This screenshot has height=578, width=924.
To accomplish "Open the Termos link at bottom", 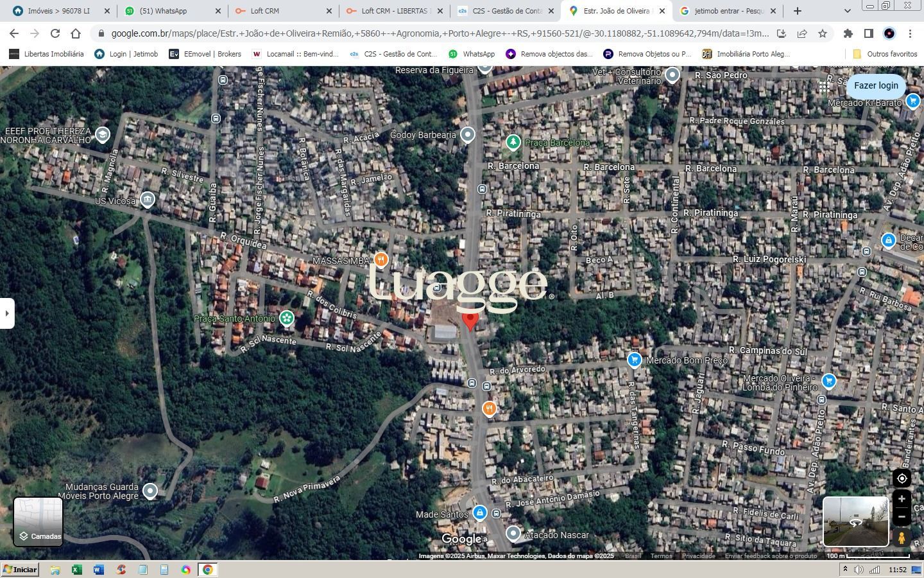I will pos(661,556).
